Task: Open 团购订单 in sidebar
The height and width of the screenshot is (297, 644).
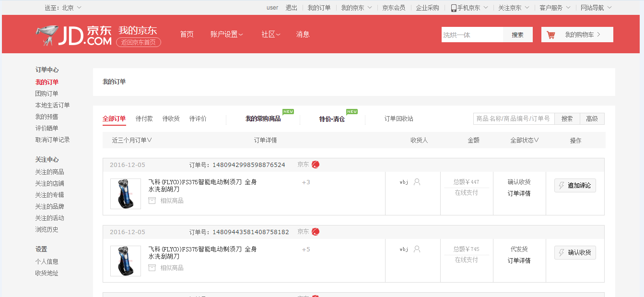Action: pos(47,94)
